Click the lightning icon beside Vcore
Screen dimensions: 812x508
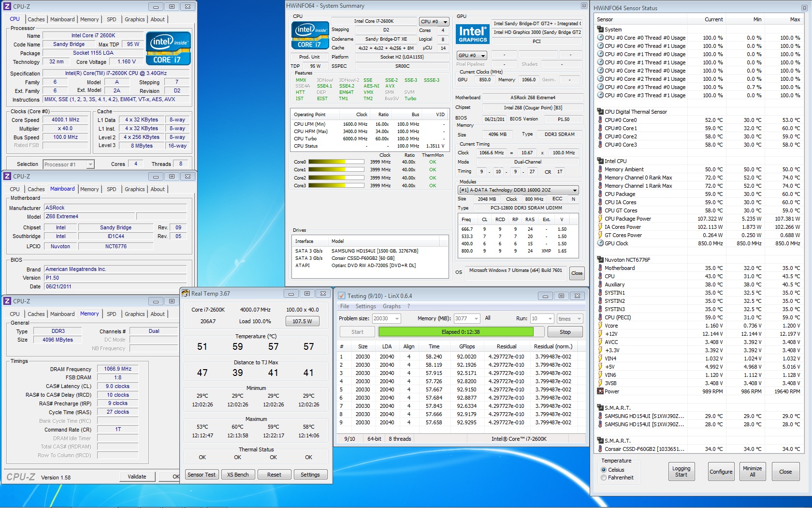pyautogui.click(x=600, y=326)
